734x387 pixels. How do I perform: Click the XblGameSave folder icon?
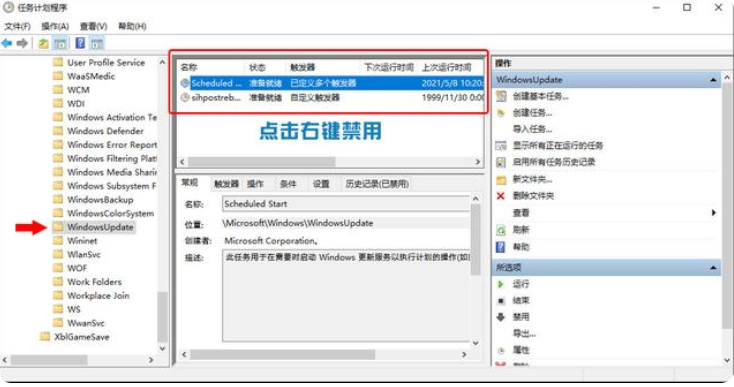45,336
